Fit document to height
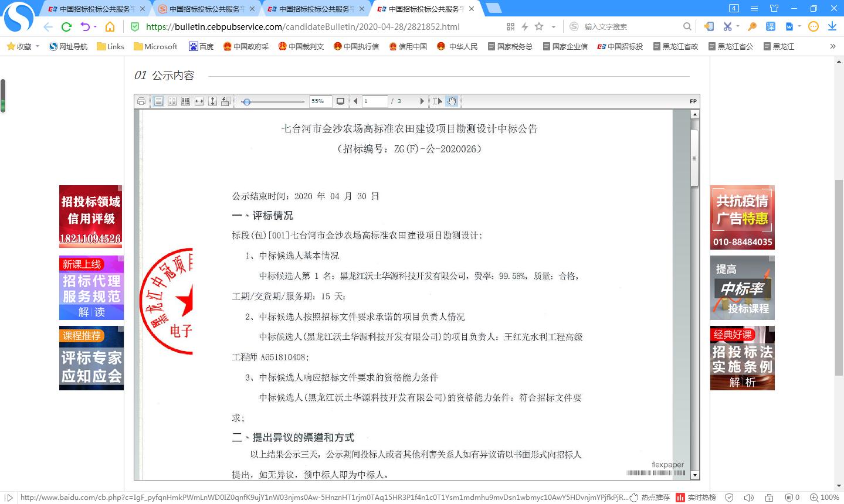This screenshot has height=504, width=844. pyautogui.click(x=212, y=101)
